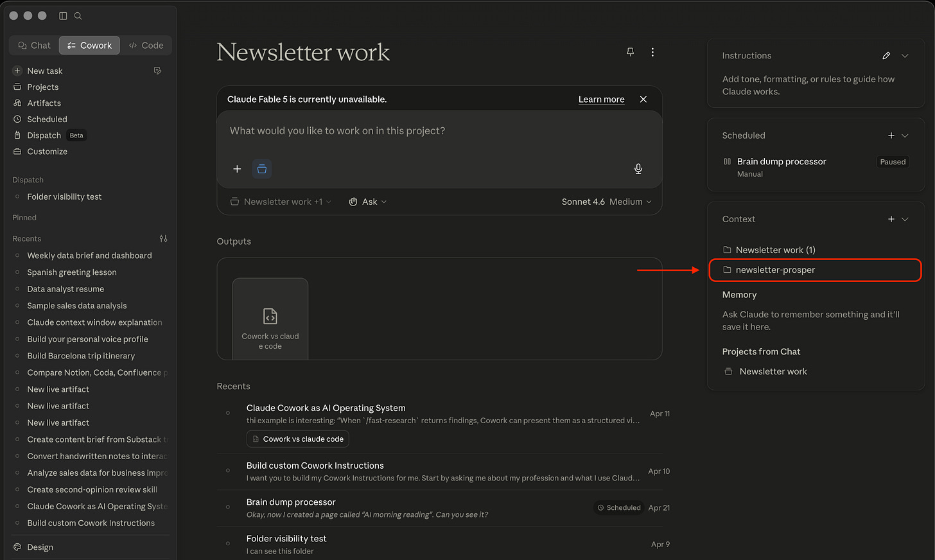
Task: Open Weekly data brief and dashboard
Action: 89,255
